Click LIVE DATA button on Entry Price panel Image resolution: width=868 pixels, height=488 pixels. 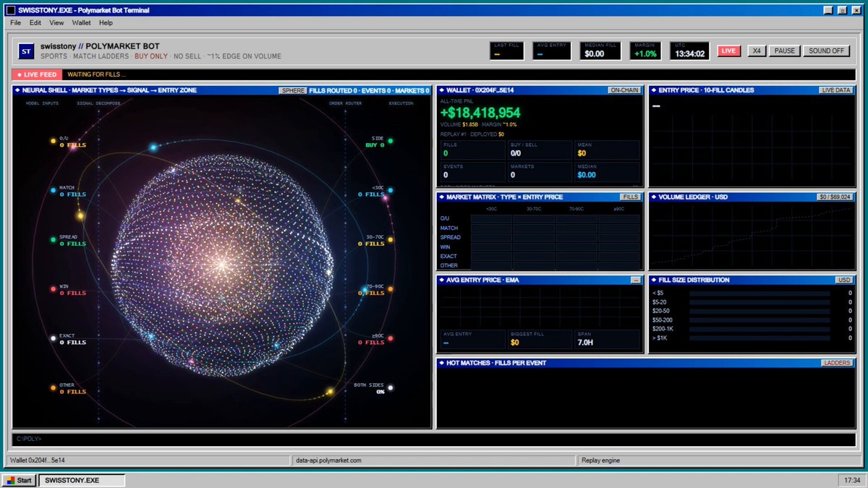[836, 90]
